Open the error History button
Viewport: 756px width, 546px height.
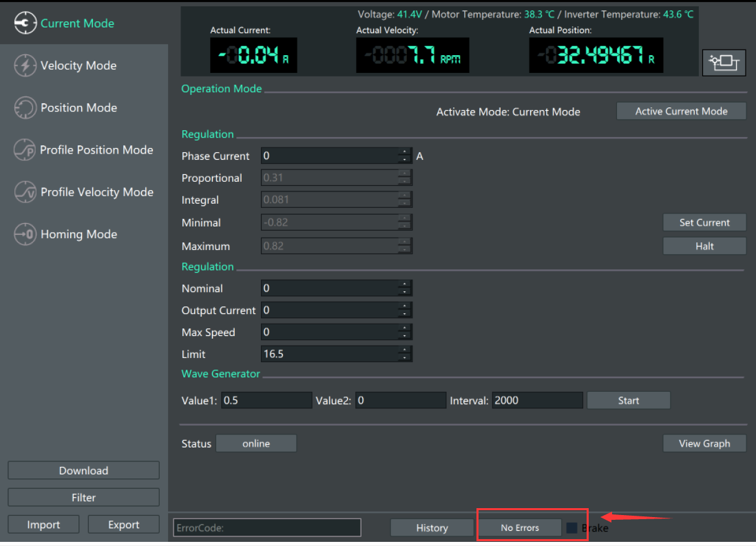click(432, 528)
